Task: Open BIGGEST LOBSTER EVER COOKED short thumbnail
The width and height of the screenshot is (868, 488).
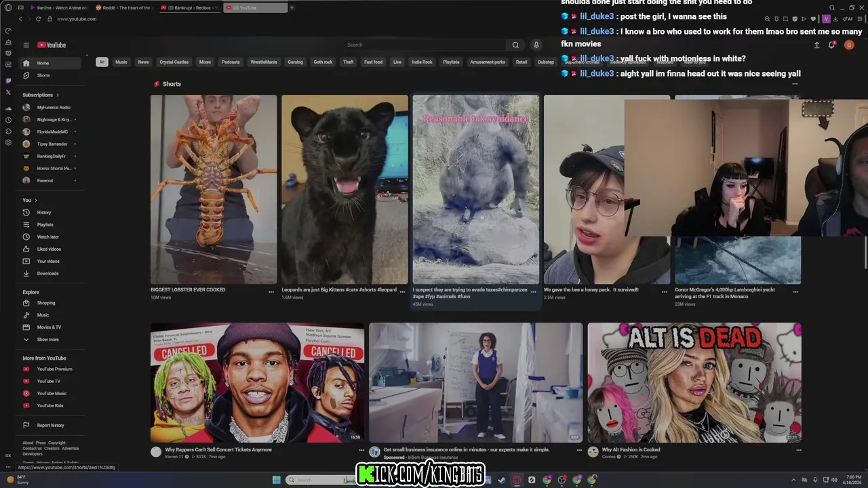Action: (214, 189)
